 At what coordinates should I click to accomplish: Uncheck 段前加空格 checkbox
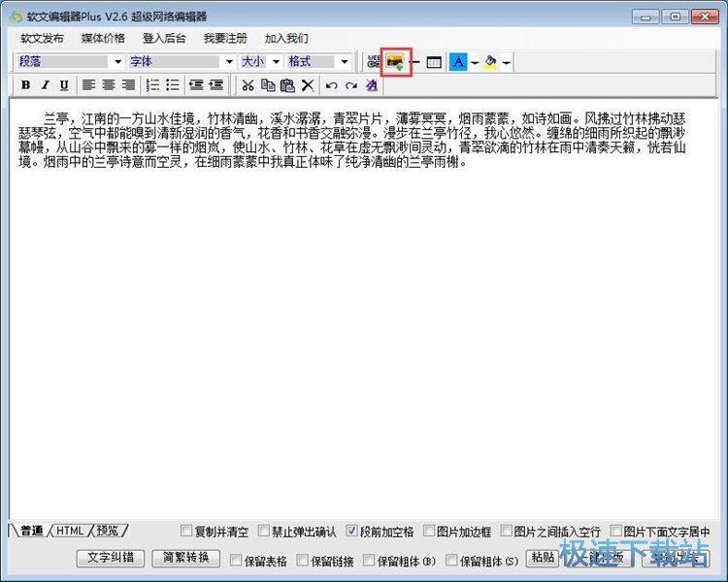pyautogui.click(x=352, y=531)
